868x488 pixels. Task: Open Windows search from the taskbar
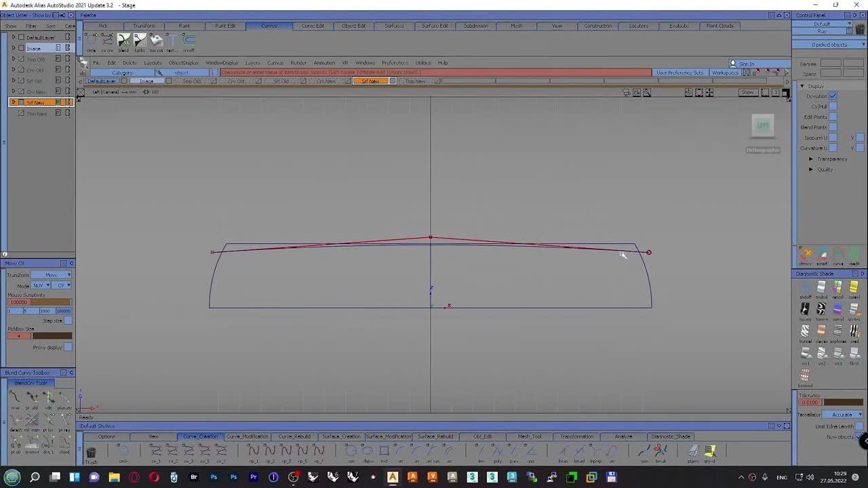click(35, 477)
